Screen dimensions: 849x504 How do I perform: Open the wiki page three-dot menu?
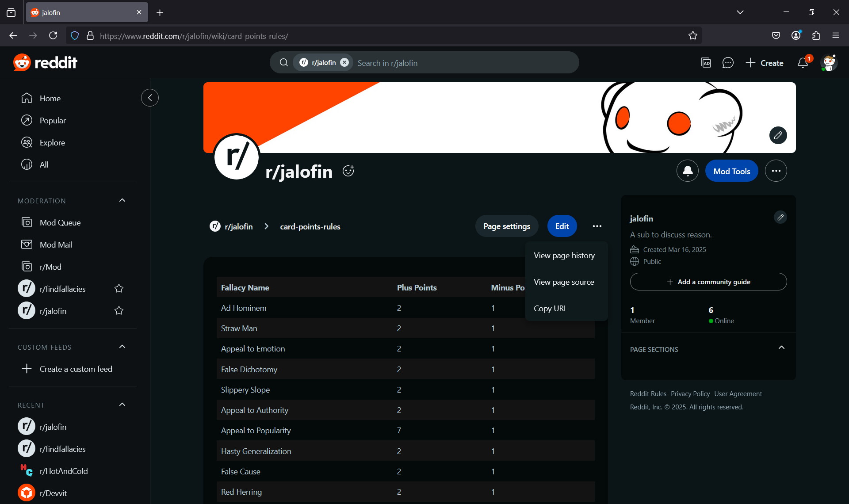[597, 226]
